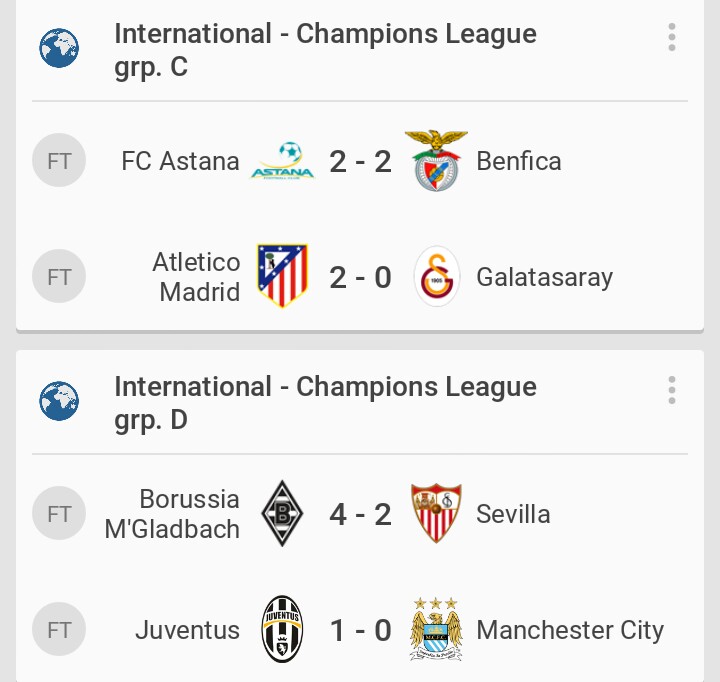Select the Manchester City team name
Image resolution: width=720 pixels, height=682 pixels.
tap(570, 630)
